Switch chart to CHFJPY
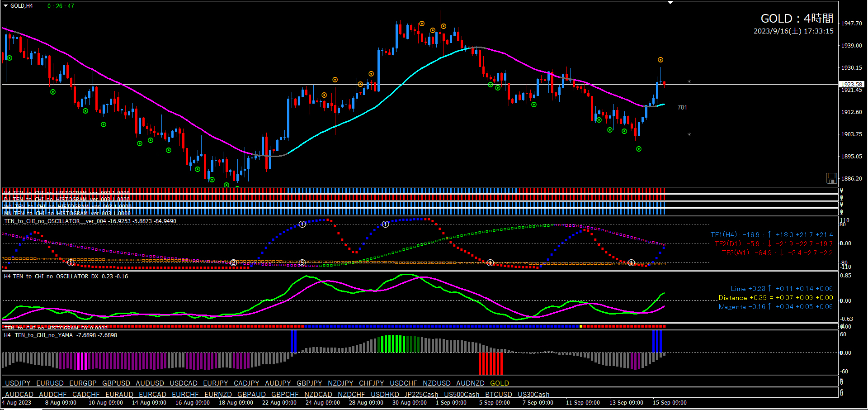This screenshot has height=410, width=868. (x=372, y=383)
